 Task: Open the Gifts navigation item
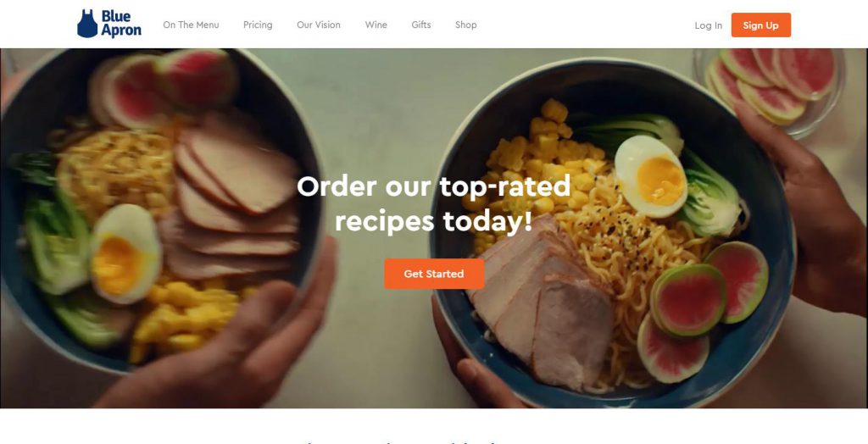421,25
